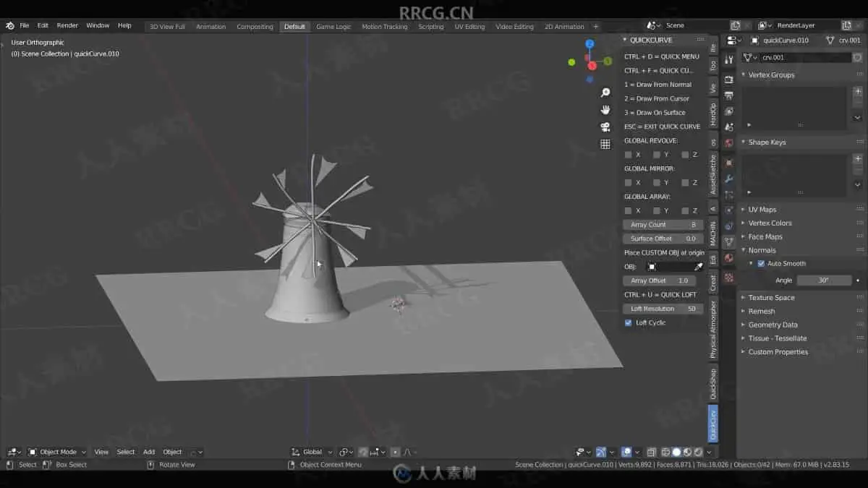Click the blue Z axis gizmo
This screenshot has width=868, height=488.
point(590,44)
